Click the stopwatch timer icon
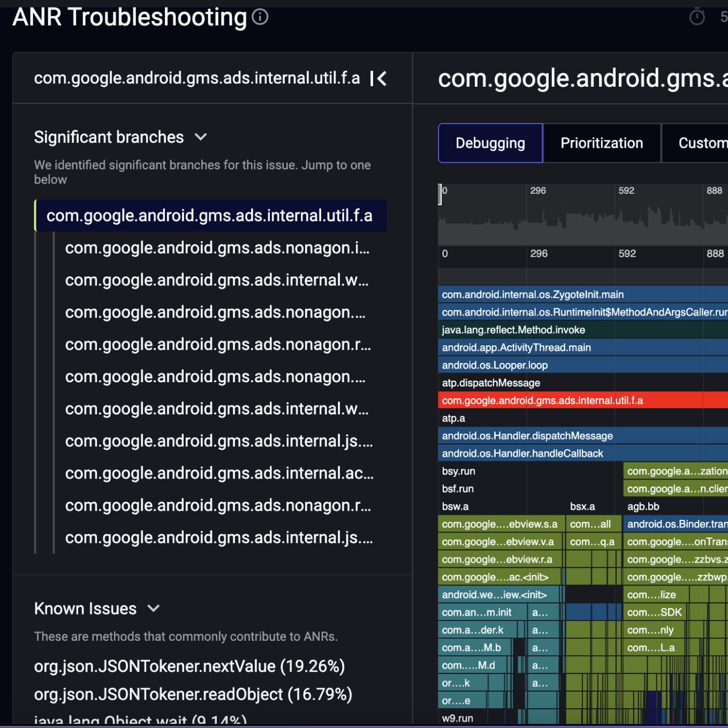 pyautogui.click(x=696, y=17)
